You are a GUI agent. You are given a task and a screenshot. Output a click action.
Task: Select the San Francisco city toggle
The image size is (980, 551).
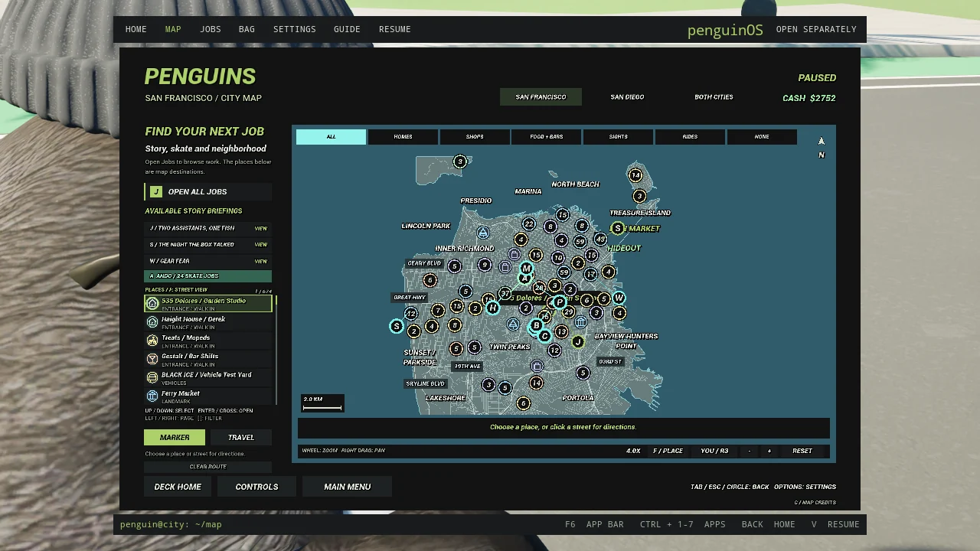click(541, 97)
